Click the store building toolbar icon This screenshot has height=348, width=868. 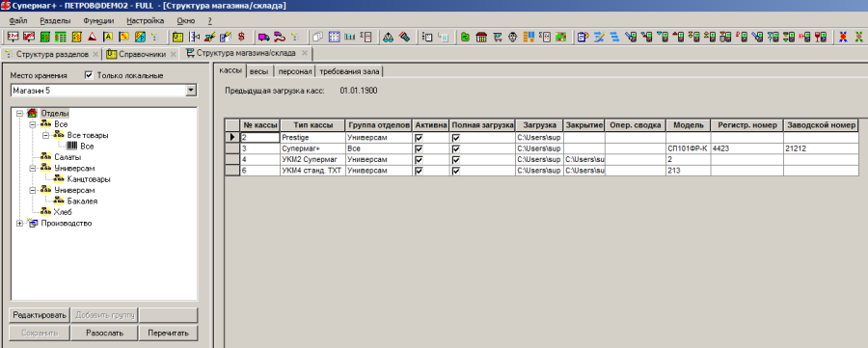[x=481, y=37]
